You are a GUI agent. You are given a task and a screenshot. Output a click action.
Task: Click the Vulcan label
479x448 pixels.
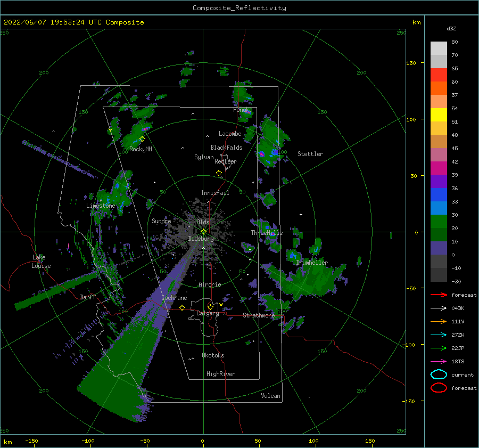(271, 396)
